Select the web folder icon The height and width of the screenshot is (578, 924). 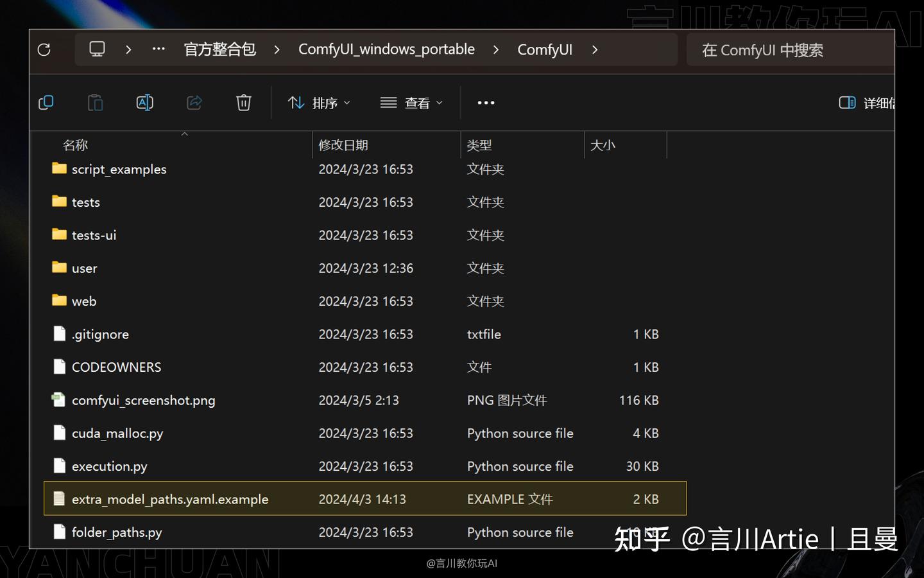(59, 300)
